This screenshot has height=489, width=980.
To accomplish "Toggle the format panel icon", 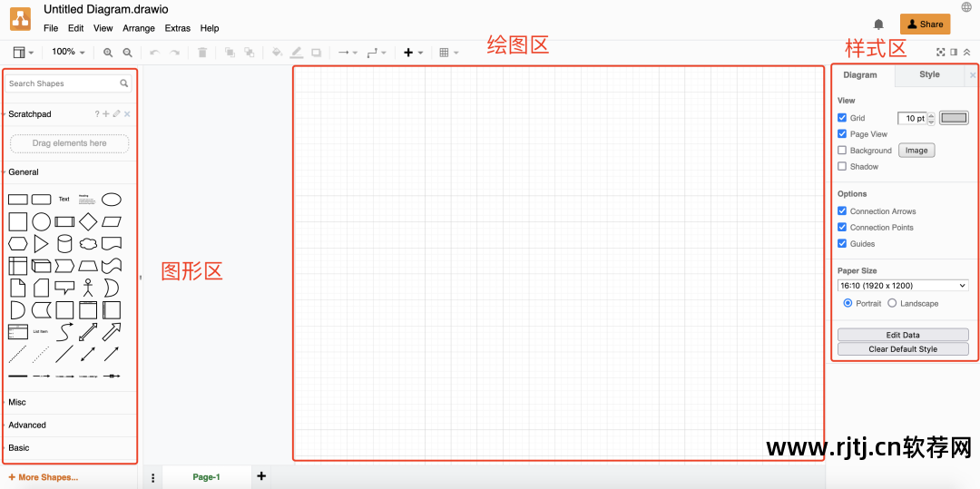I will pos(954,53).
